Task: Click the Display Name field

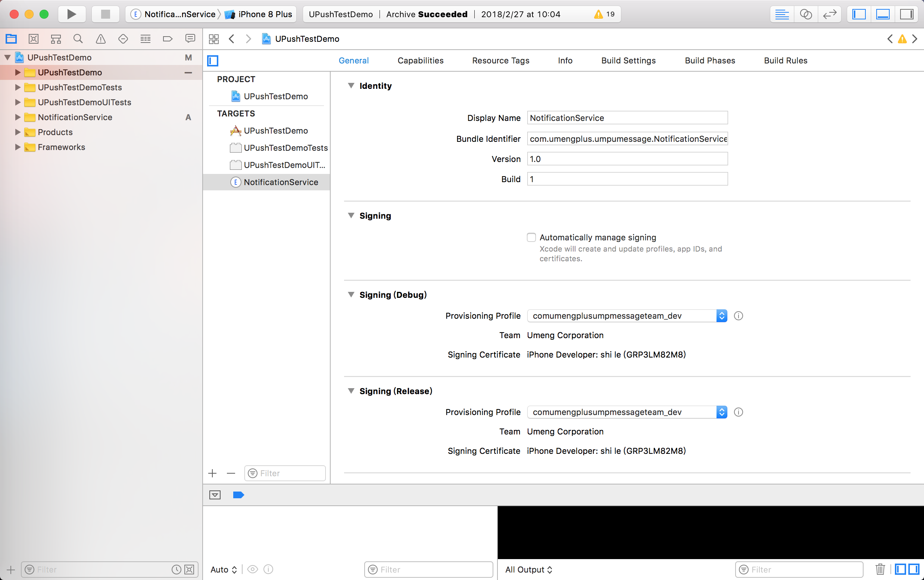Action: (628, 118)
